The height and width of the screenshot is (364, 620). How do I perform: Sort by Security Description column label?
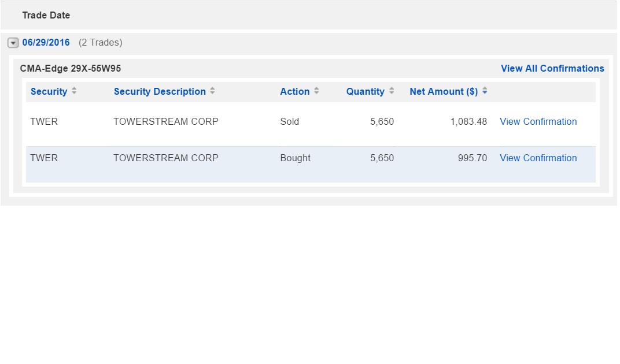click(x=160, y=91)
